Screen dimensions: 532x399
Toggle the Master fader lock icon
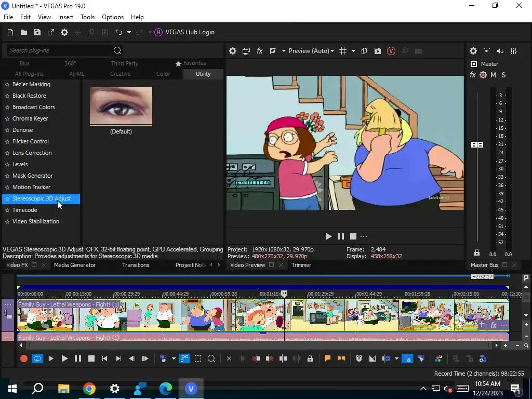(x=477, y=252)
